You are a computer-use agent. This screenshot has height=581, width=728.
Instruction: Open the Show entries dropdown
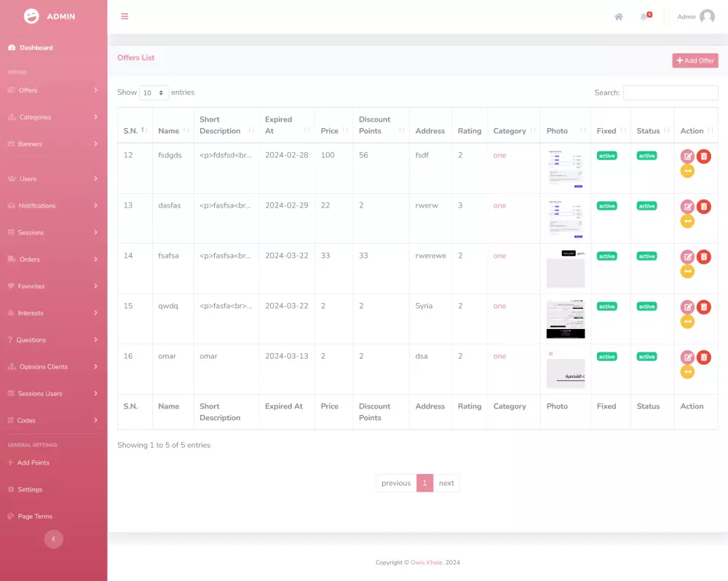(154, 93)
